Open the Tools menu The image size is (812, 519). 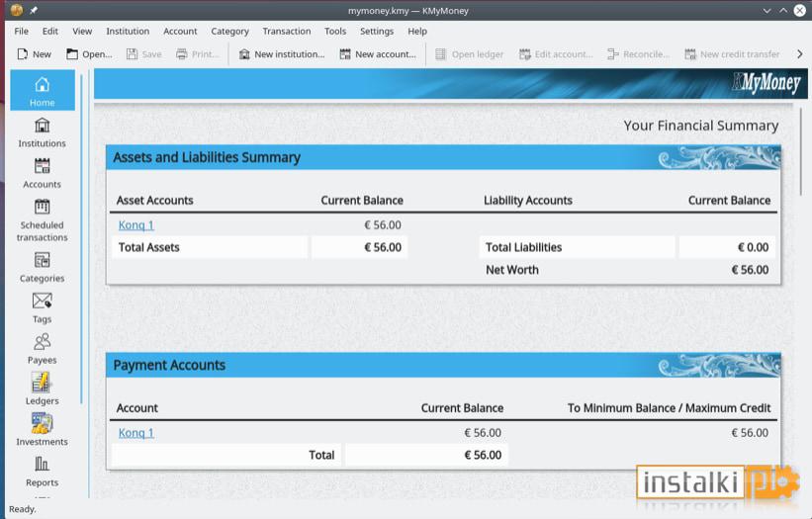(x=335, y=31)
